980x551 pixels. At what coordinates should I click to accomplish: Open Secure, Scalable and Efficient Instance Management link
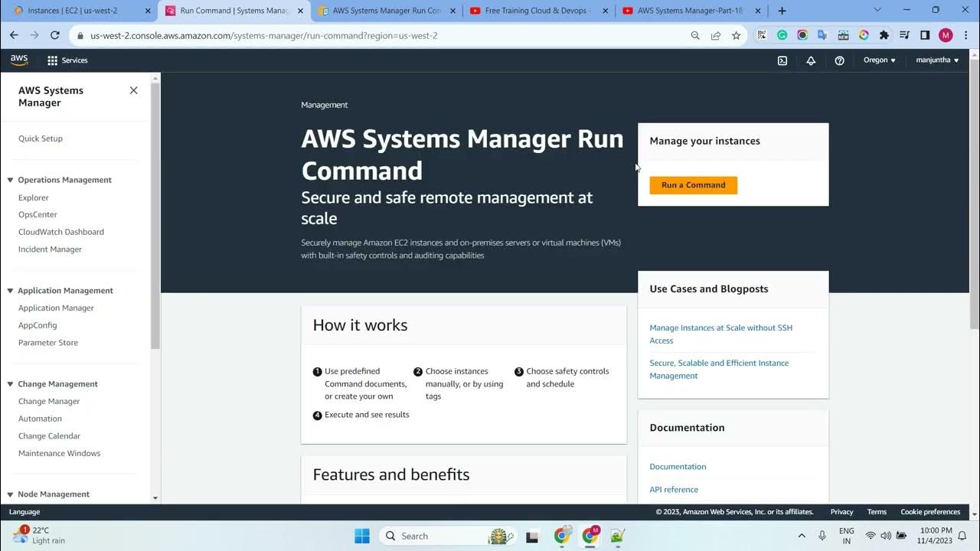[x=719, y=370]
